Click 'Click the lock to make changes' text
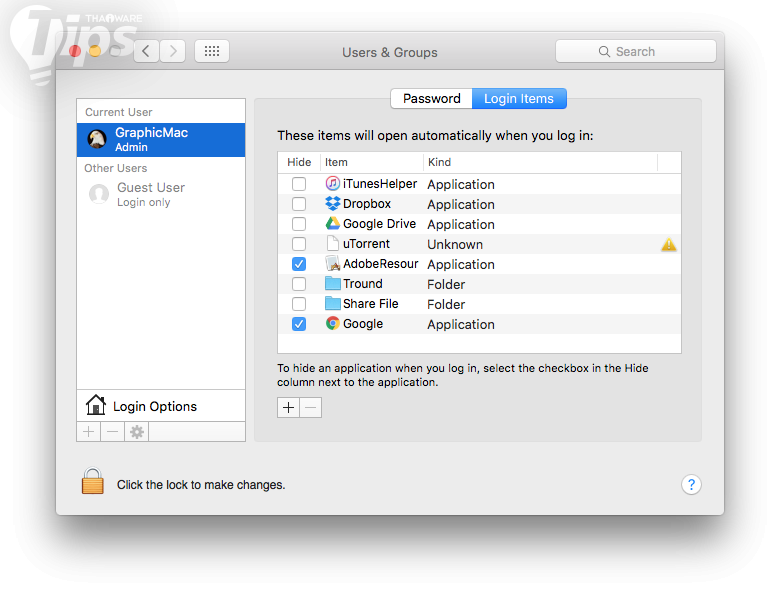Screen dimensions: 780x595 (201, 485)
